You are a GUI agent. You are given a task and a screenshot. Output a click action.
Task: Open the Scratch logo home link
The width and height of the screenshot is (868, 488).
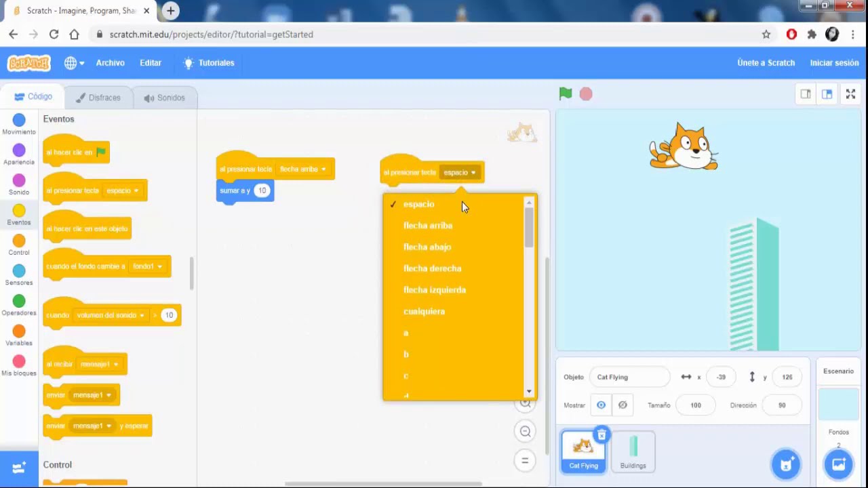tap(28, 63)
